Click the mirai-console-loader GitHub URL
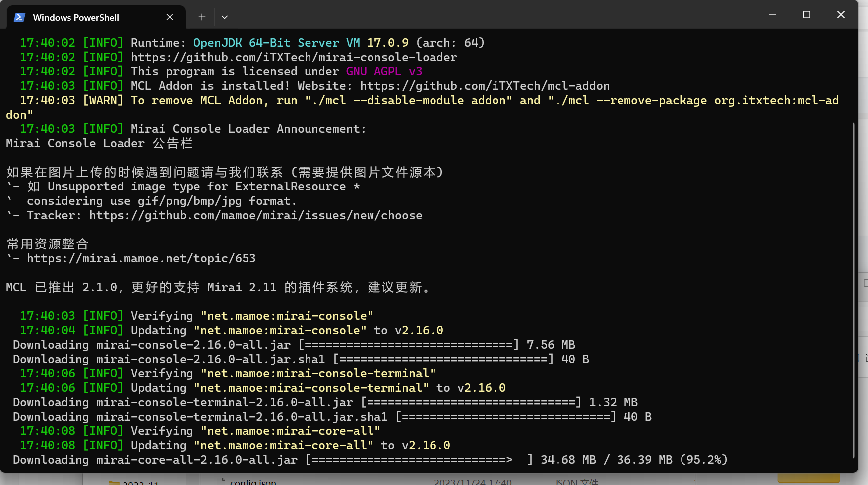This screenshot has width=868, height=485. (294, 57)
